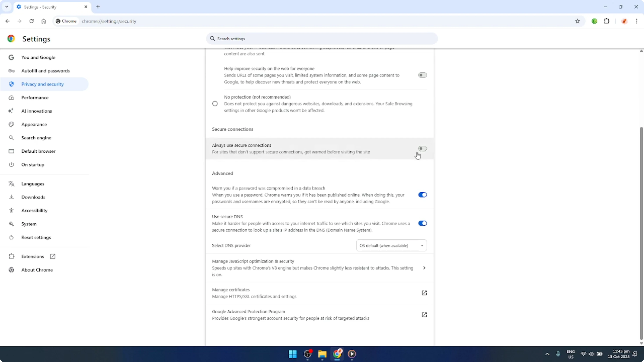Viewport: 644px width, 362px height.
Task: Open Chrome's three-dot menu
Action: pyautogui.click(x=637, y=21)
